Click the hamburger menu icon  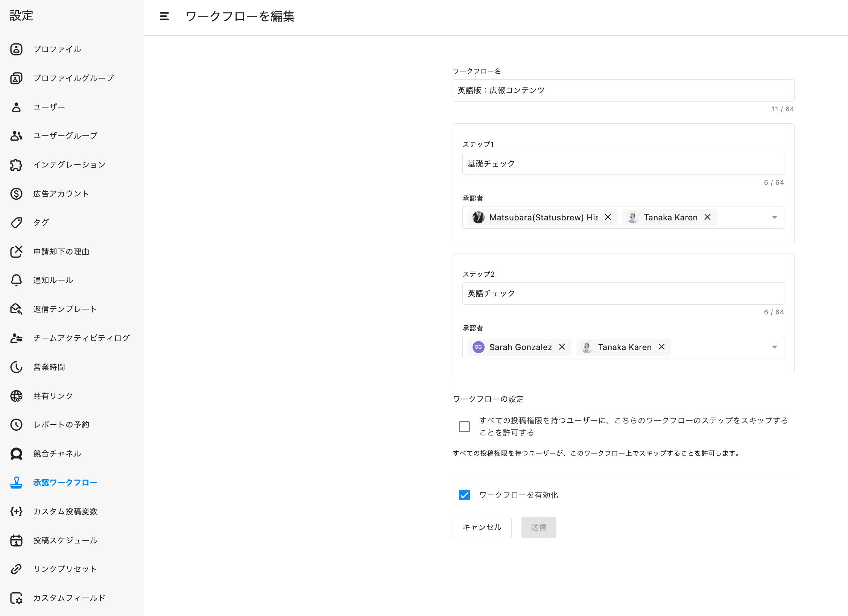164,16
